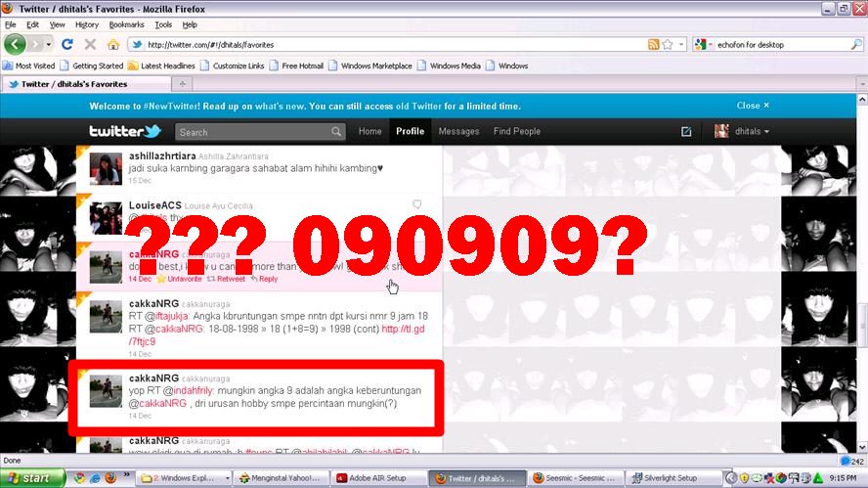Viewport: 868px width, 488px height.
Task: Click the page vertical scrollbar down arrow
Action: click(x=862, y=448)
